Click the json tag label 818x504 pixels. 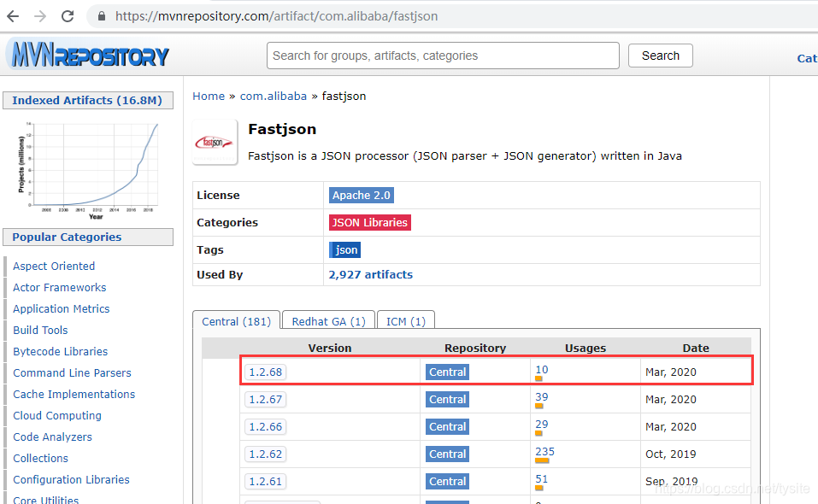[344, 249]
